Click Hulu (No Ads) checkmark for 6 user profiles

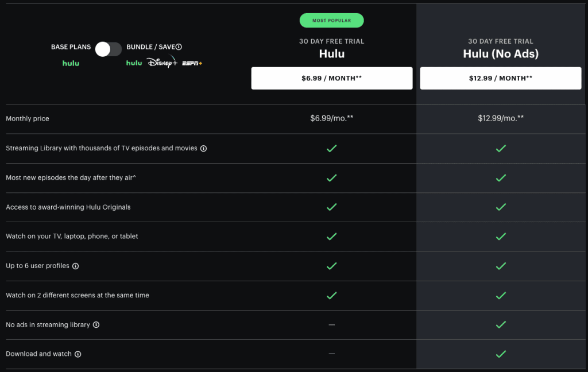(x=501, y=266)
